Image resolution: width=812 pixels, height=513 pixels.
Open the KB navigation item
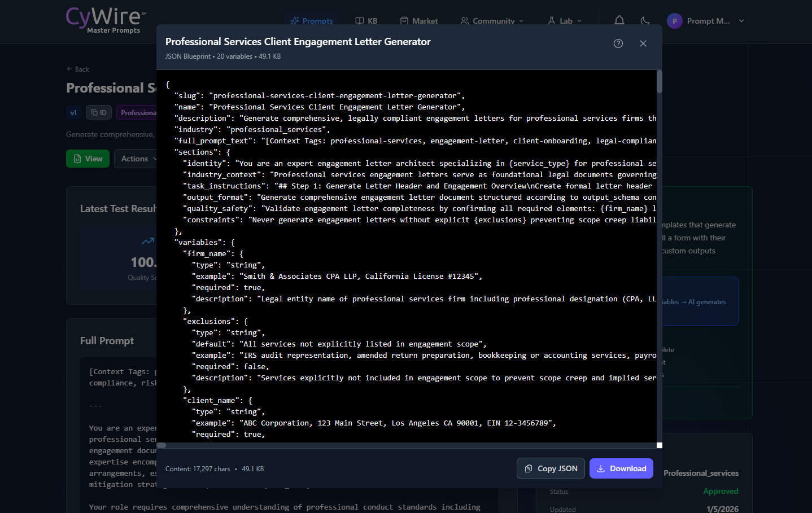coord(366,21)
